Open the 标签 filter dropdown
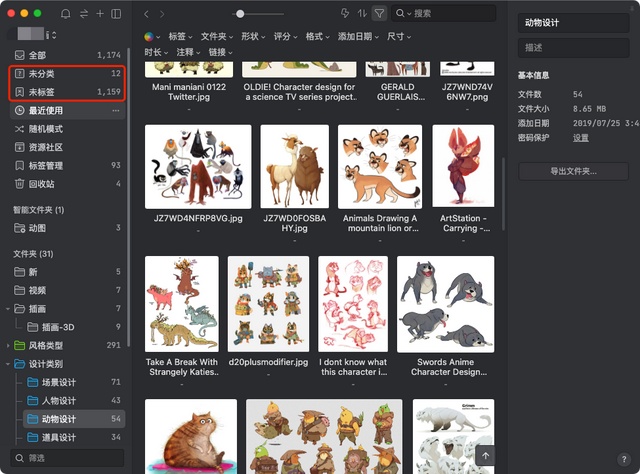The height and width of the screenshot is (474, 640). 180,37
